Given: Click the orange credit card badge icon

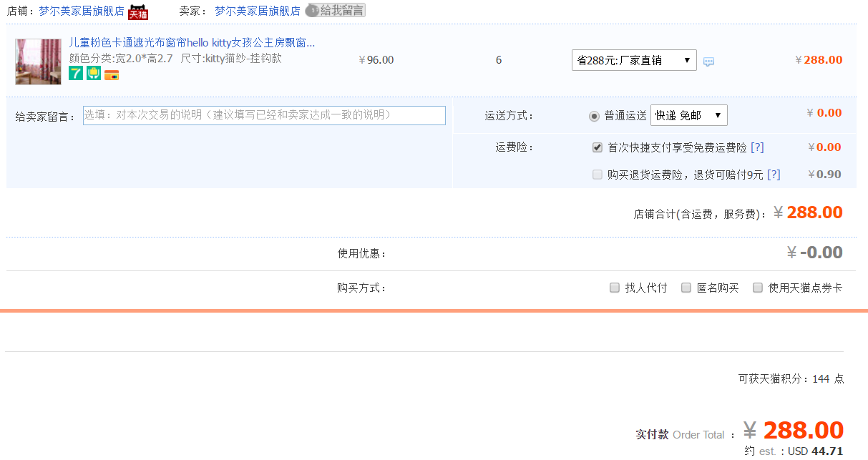Looking at the screenshot, I should coord(112,74).
